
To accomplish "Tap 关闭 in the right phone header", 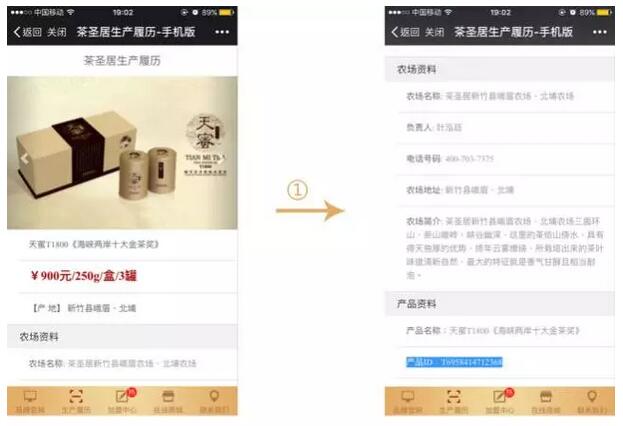I will (435, 32).
